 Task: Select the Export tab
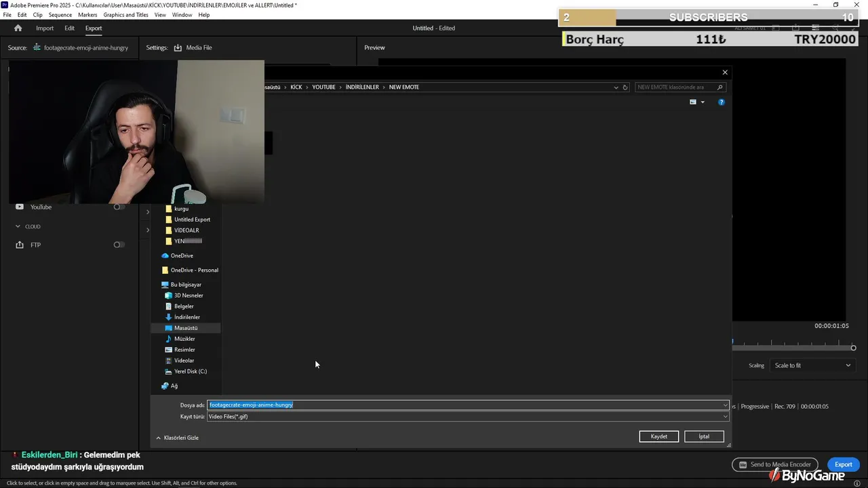[94, 28]
